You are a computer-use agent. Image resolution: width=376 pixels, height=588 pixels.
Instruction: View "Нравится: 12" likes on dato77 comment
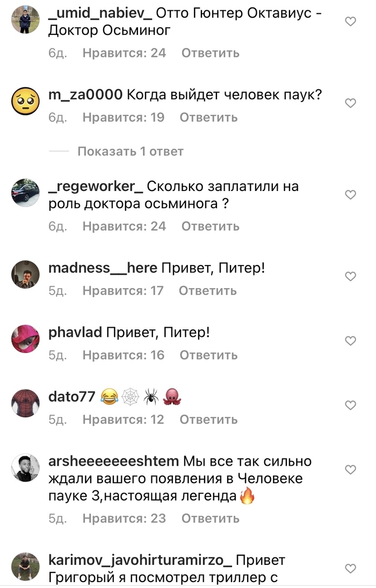coord(123,419)
